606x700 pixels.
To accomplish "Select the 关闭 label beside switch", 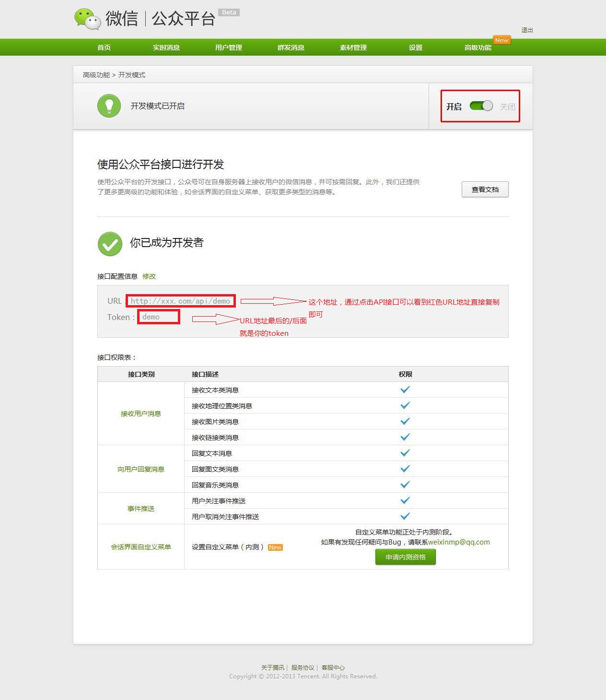I will 507,107.
